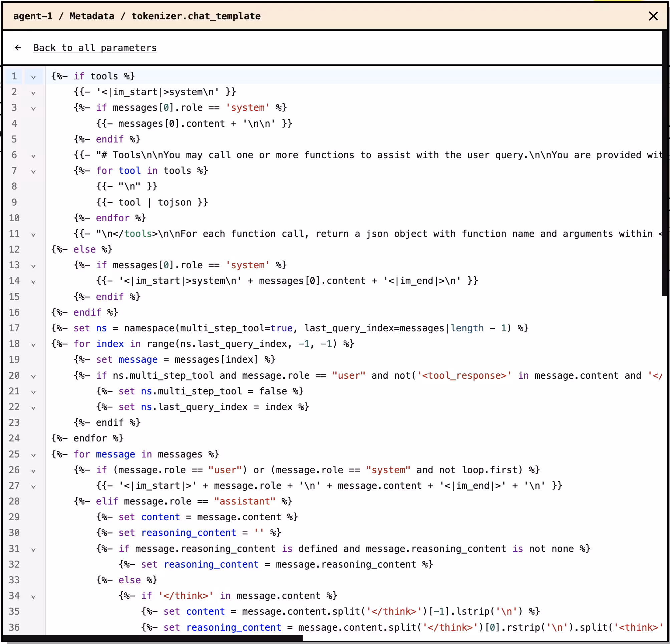
Task: Click the back arrow icon
Action: [18, 48]
